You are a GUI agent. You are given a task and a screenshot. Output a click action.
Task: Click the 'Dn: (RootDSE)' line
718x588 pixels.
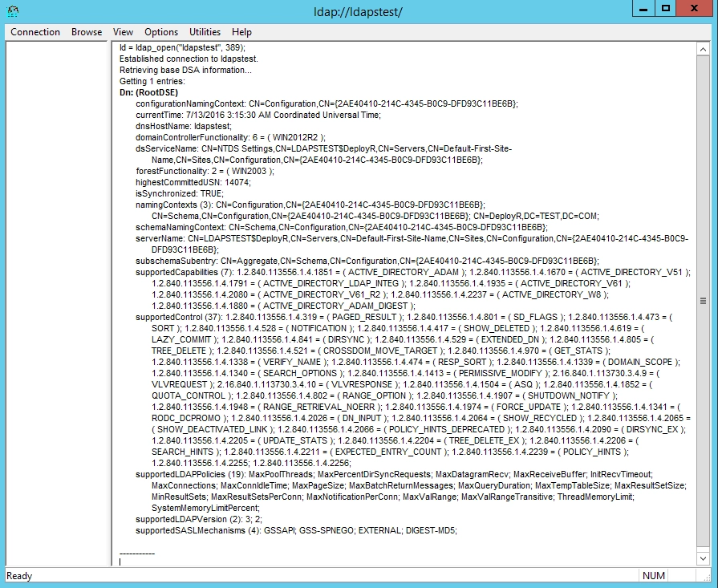point(149,92)
